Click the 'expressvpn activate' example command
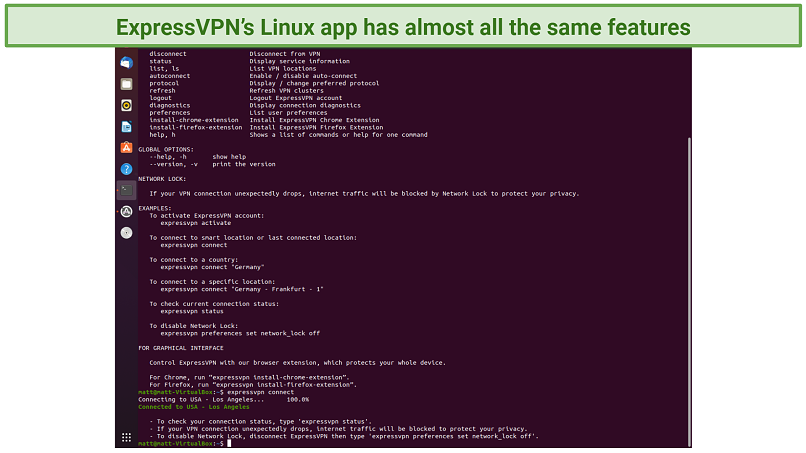The image size is (806, 453). (x=196, y=223)
